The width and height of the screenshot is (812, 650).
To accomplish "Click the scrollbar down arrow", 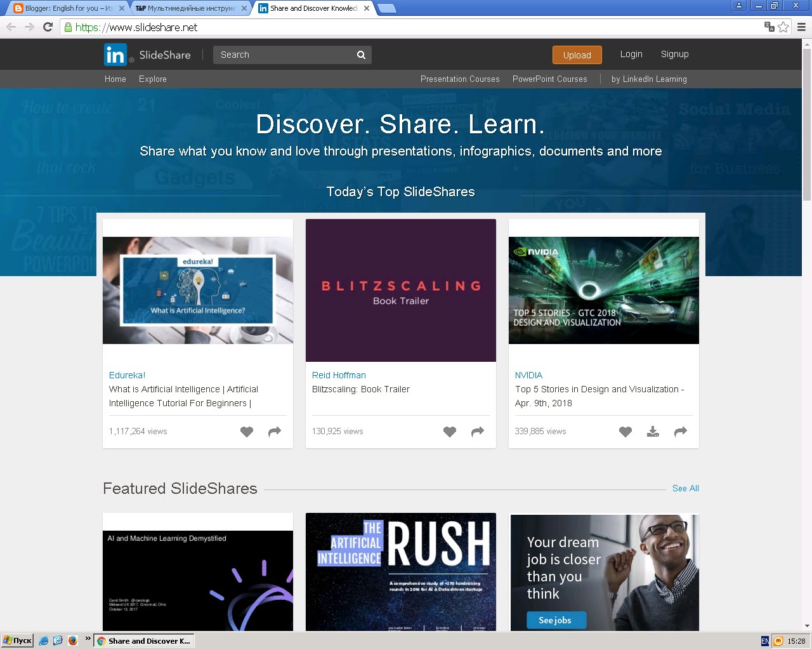I will click(807, 626).
